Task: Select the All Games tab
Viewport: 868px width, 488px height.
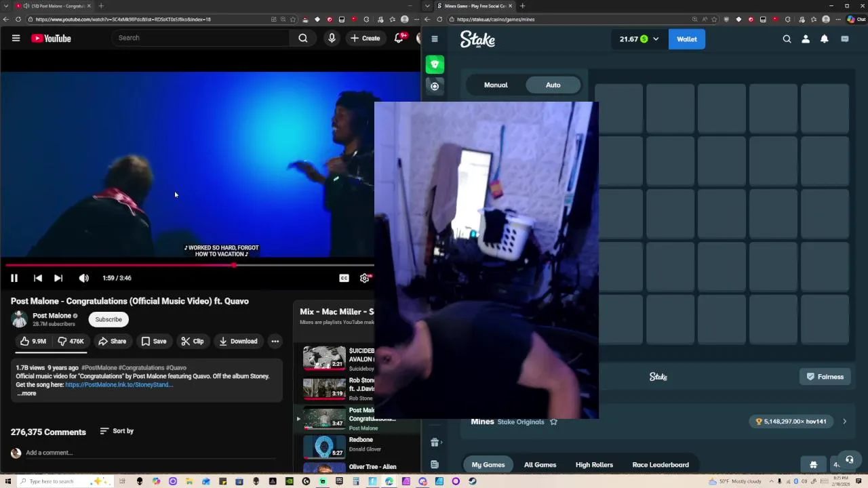Action: point(540,465)
